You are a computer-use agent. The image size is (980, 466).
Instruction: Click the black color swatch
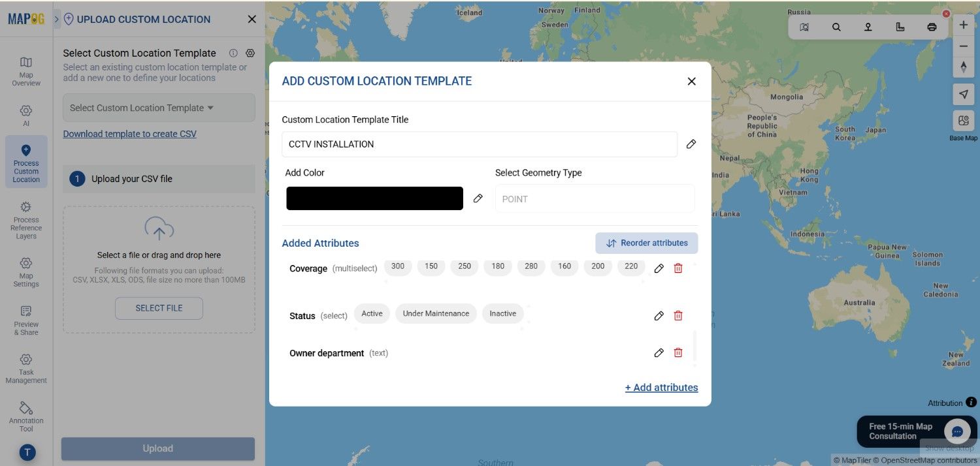(x=374, y=198)
